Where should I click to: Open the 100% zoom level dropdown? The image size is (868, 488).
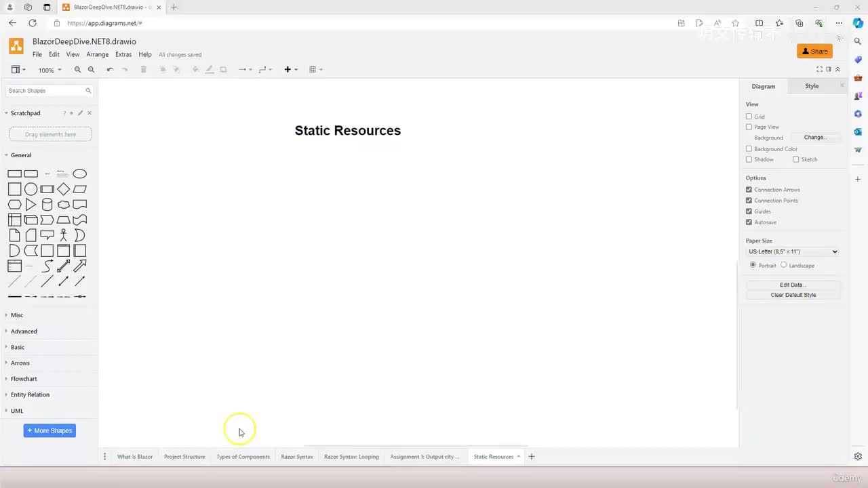point(50,70)
